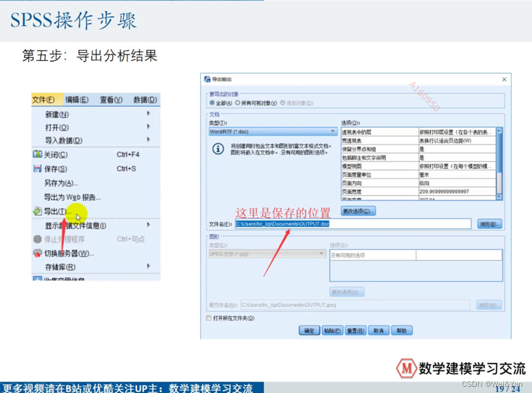Screen dimensions: 532x393
Task: Choose 切换服务器(W)... menu entry
Action: (x=69, y=253)
